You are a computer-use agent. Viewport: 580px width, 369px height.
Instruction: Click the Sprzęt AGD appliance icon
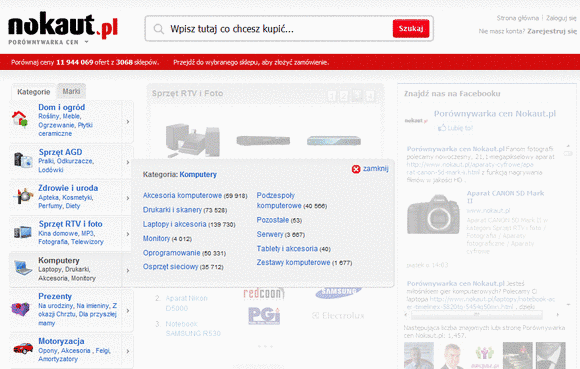point(23,160)
